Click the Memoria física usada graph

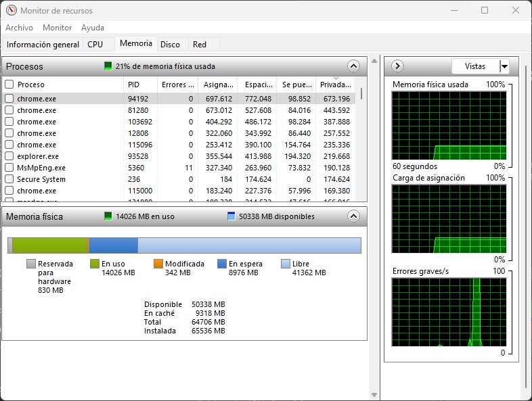click(x=449, y=125)
